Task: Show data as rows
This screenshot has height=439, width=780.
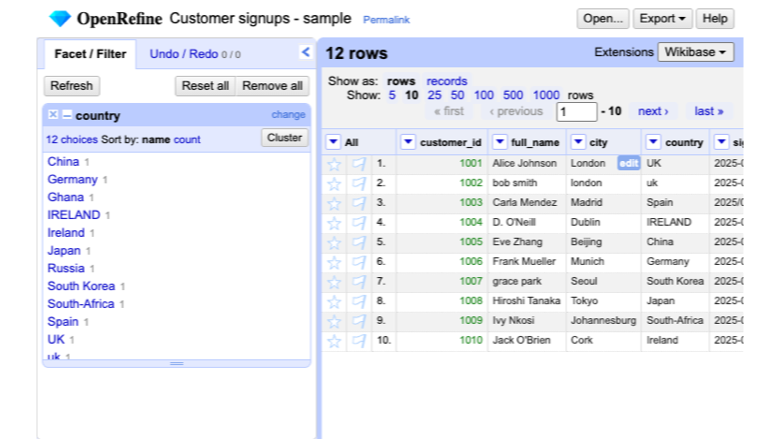Action: tap(401, 81)
